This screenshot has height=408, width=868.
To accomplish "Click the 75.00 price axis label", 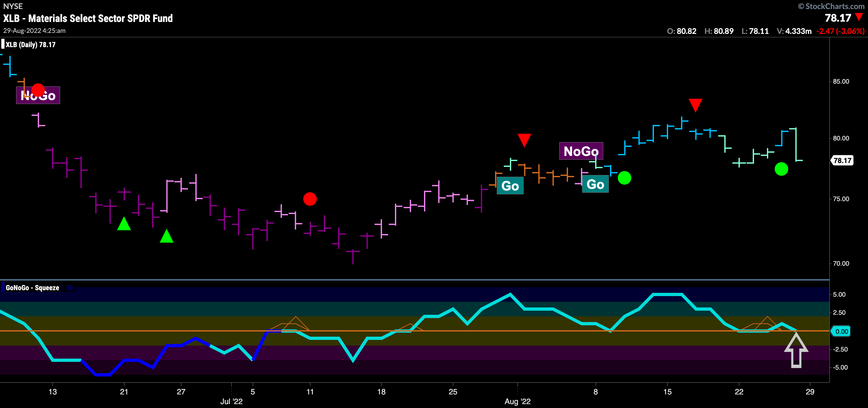I will pos(841,199).
